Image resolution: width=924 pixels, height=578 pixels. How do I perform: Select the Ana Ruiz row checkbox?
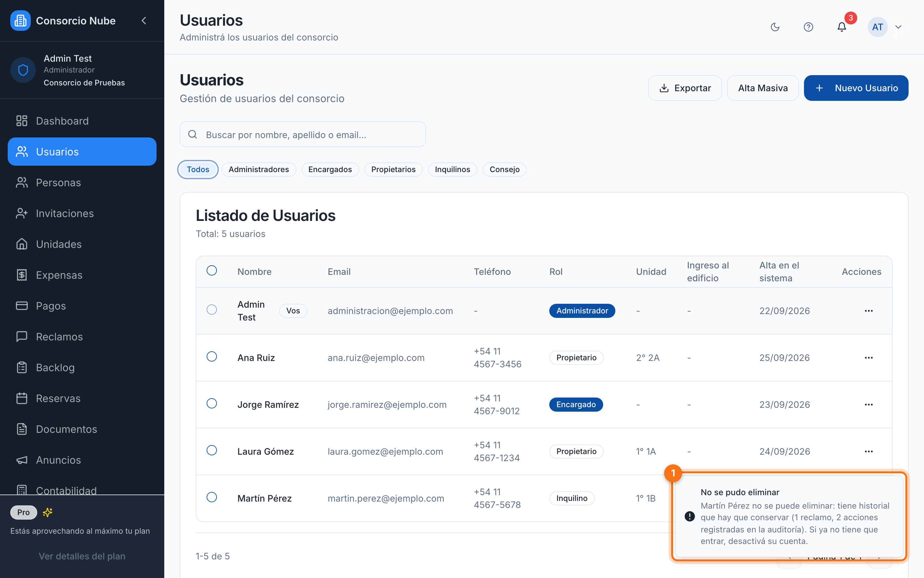point(211,357)
